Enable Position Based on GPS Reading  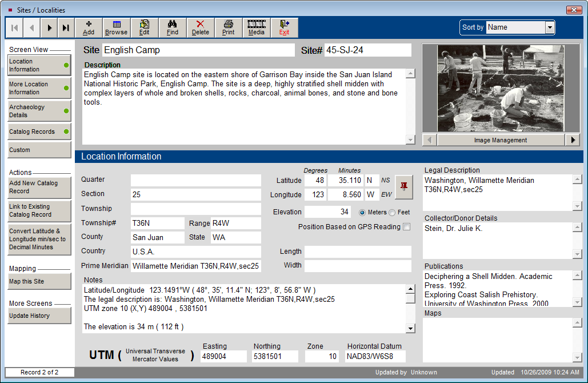[x=407, y=227]
